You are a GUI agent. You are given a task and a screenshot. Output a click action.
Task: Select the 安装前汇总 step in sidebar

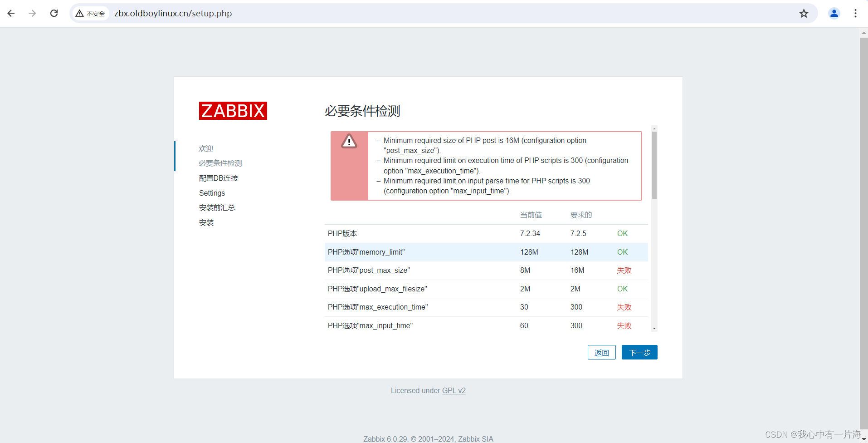click(x=217, y=207)
